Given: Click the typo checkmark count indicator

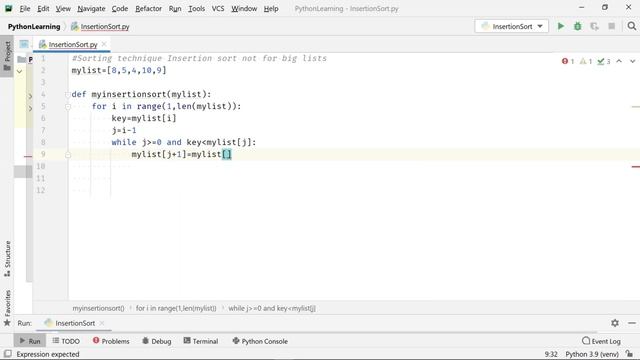Looking at the screenshot, I should tap(604, 61).
